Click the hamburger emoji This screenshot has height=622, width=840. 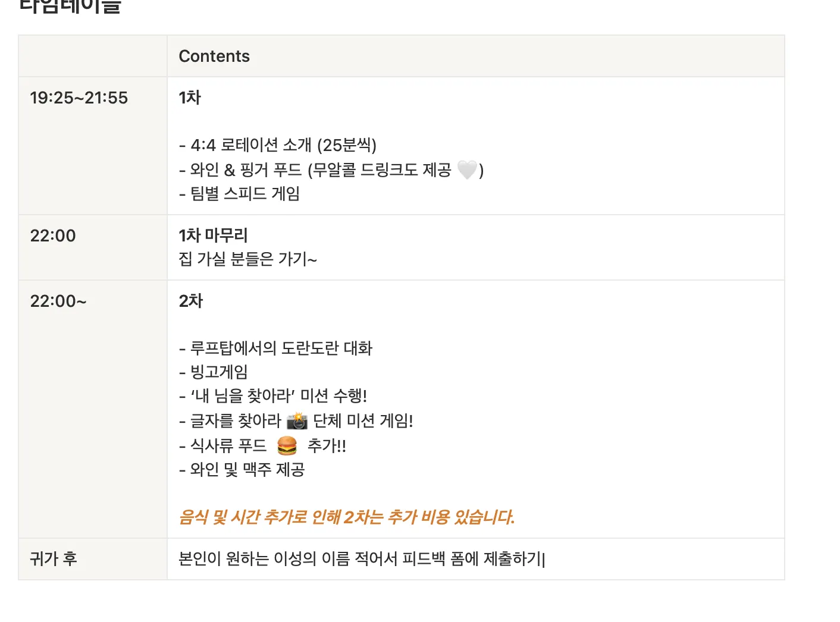pos(287,445)
